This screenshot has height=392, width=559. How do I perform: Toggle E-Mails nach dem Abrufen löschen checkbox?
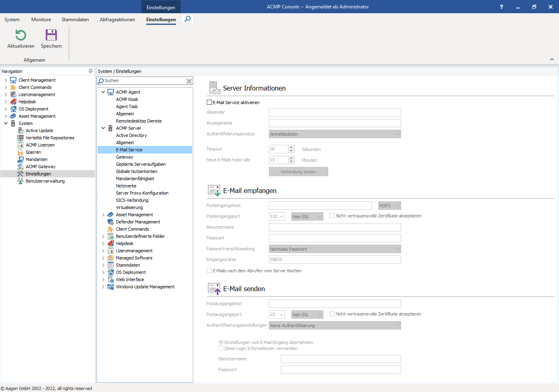tap(209, 271)
